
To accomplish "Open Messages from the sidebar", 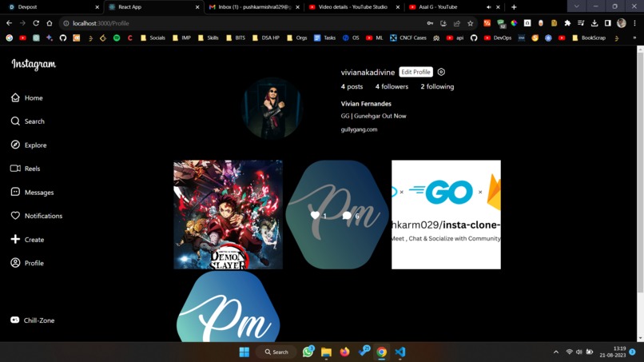I will pos(32,193).
